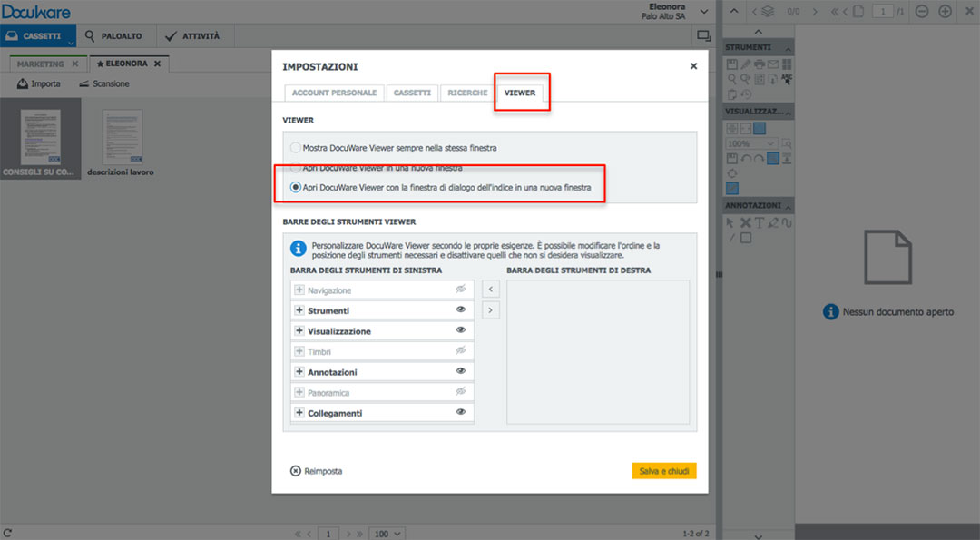Collapse the Annotazioni panel header chevron
The width and height of the screenshot is (980, 540).
pos(789,206)
